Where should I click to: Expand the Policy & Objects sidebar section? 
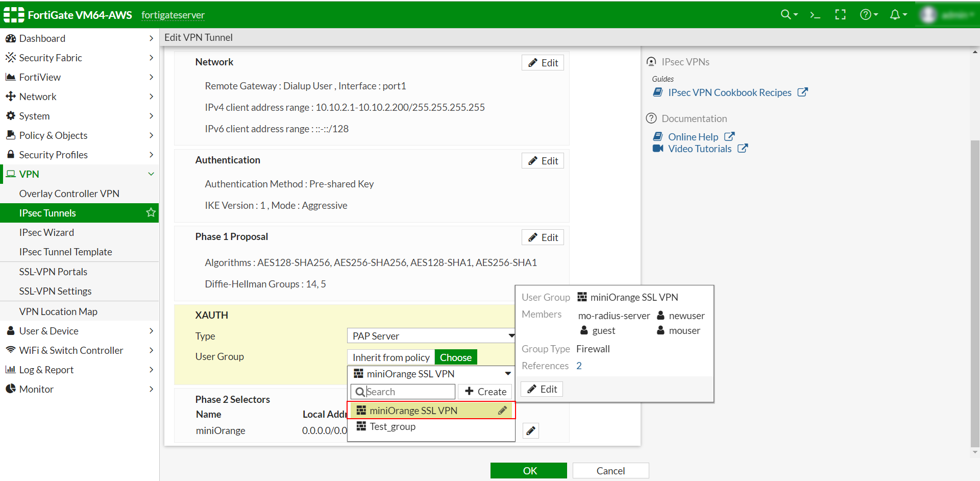53,135
